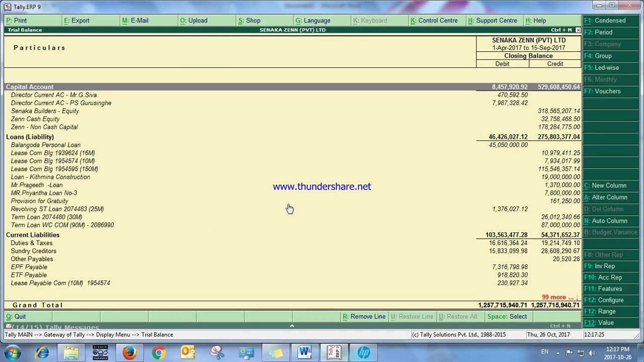This screenshot has height=362, width=644.
Task: Click the network icon in the system tray
Action: pos(581,353)
